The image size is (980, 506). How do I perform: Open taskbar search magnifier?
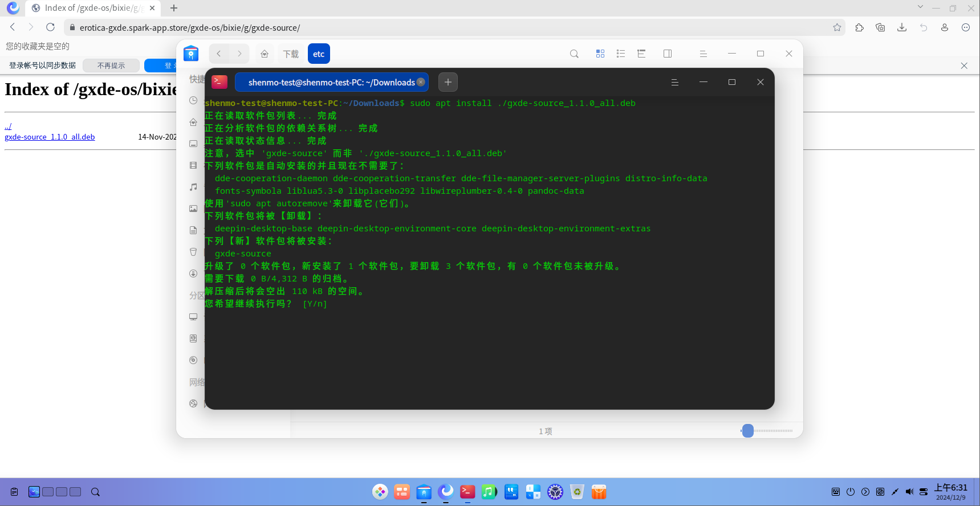point(95,492)
